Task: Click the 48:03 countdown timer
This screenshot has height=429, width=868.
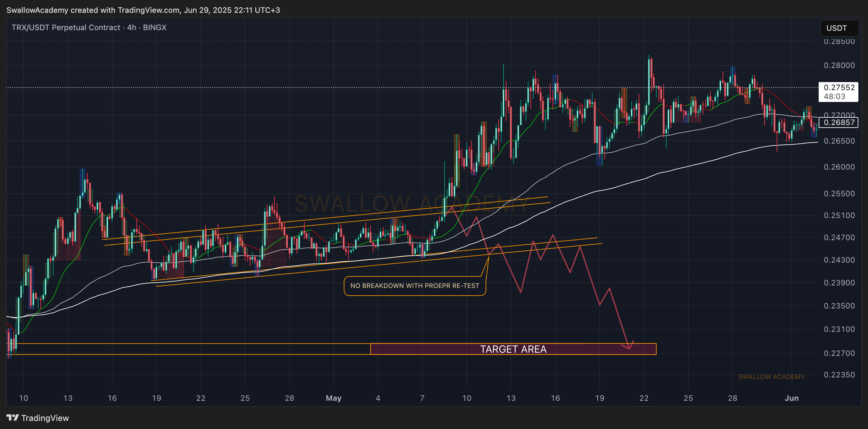Action: pos(834,97)
